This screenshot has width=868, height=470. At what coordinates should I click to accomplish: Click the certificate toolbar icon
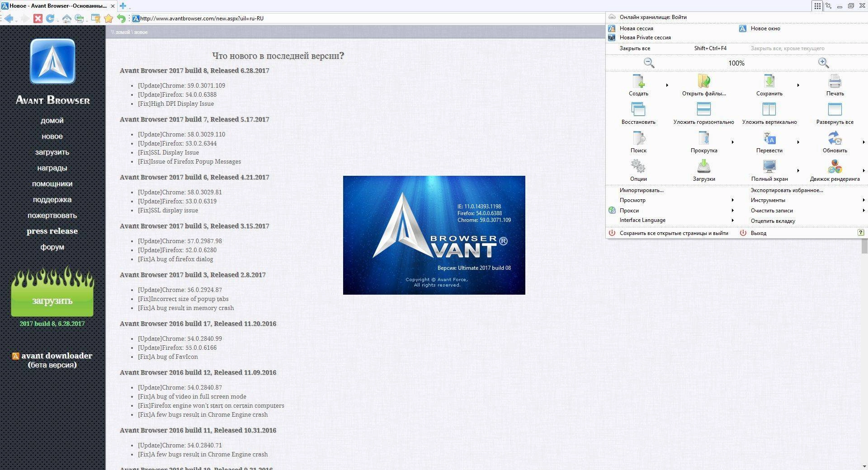[x=96, y=19]
